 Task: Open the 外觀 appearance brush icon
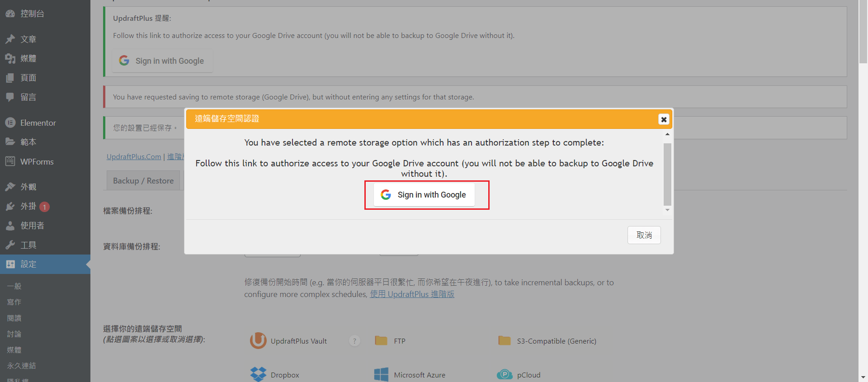click(x=10, y=187)
